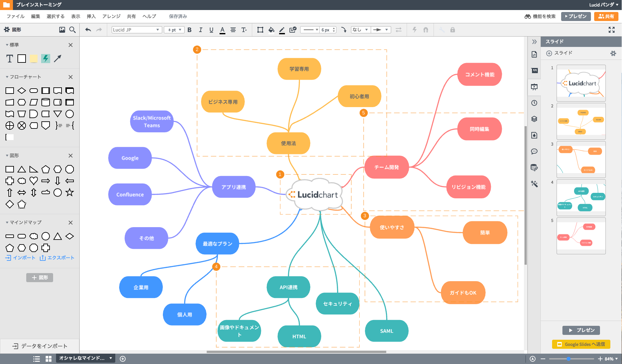Image resolution: width=622 pixels, height=364 pixels.
Task: Toggle underline text formatting
Action: 211,30
